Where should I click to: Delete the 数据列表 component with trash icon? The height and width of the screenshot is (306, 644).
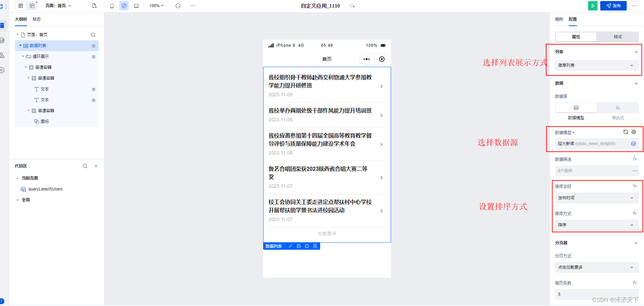315,246
